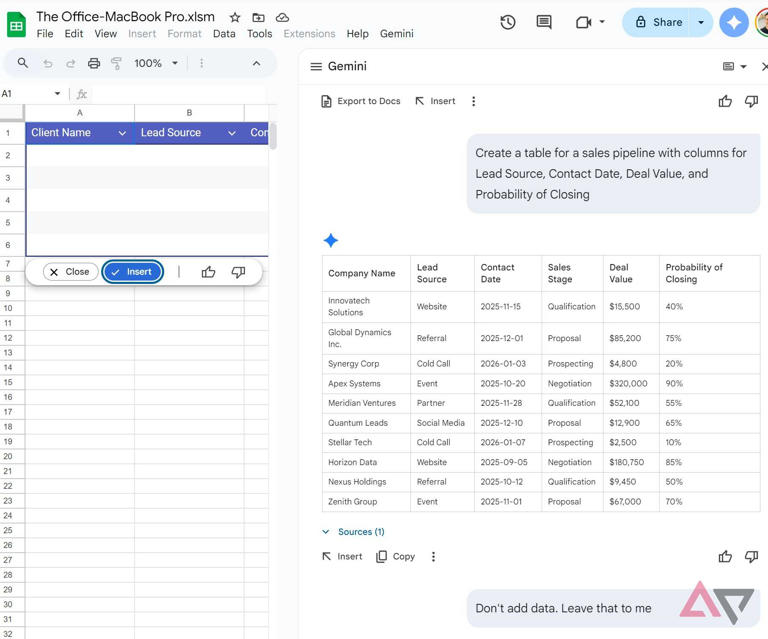Open the Client Name column dropdown
The height and width of the screenshot is (639, 768).
122,133
